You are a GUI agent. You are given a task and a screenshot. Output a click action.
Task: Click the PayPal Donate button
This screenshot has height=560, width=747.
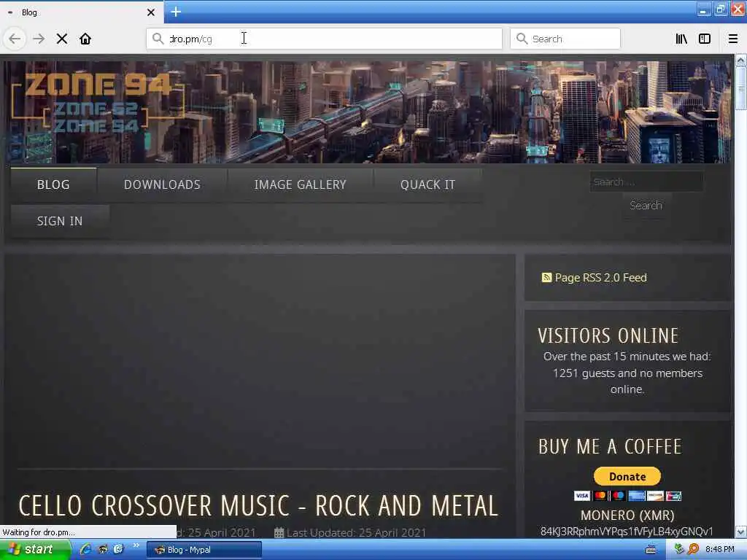[627, 476]
